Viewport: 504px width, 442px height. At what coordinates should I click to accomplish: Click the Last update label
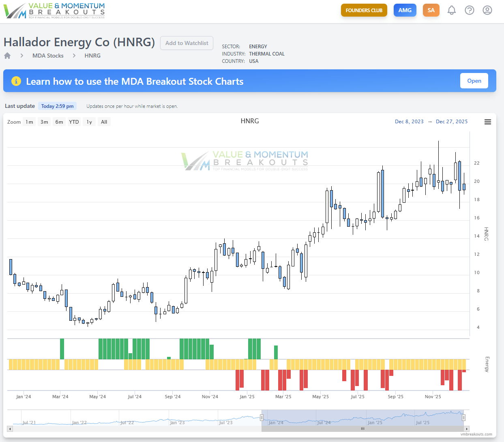point(20,106)
